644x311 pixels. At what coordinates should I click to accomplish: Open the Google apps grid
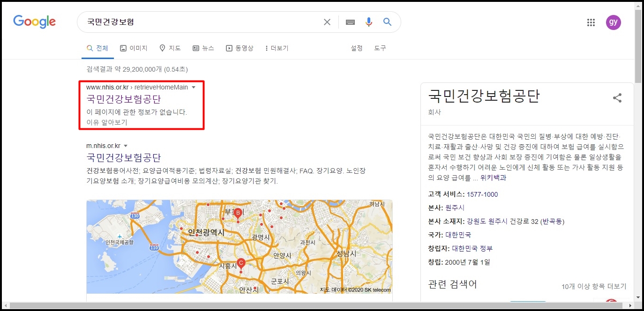591,22
